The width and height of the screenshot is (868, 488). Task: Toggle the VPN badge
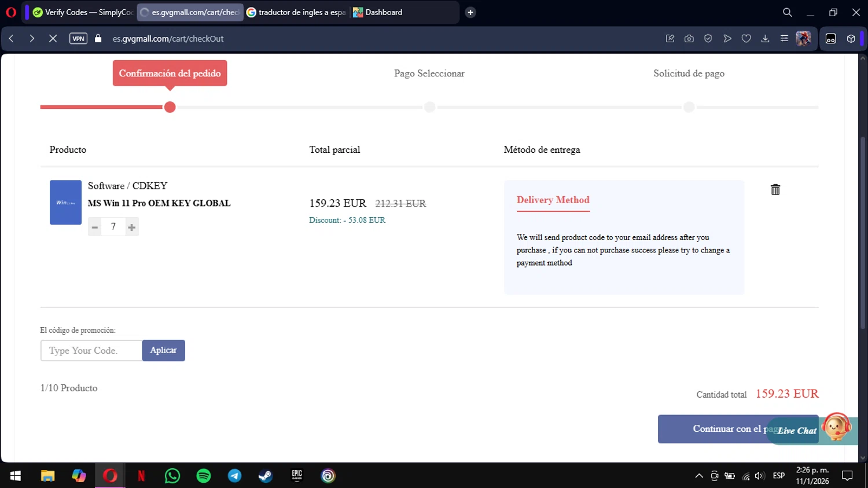coord(78,39)
